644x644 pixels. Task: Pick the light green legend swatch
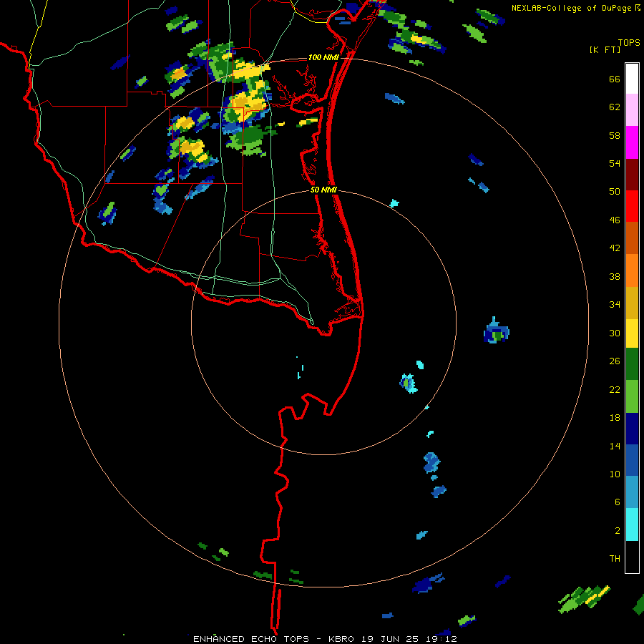coord(632,396)
